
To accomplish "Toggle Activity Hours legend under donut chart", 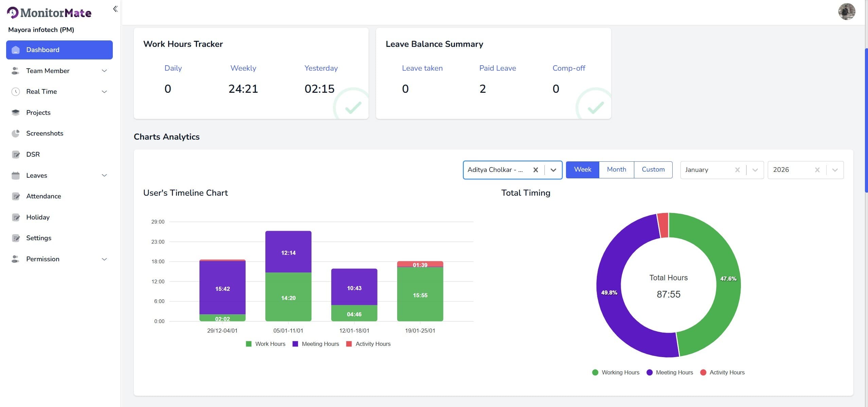I will [x=722, y=372].
